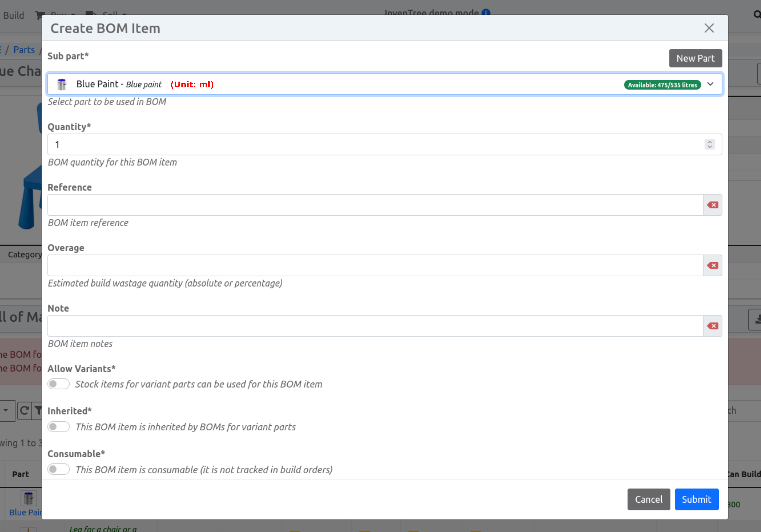Open the Build menu
Image resolution: width=761 pixels, height=532 pixels.
[x=14, y=15]
